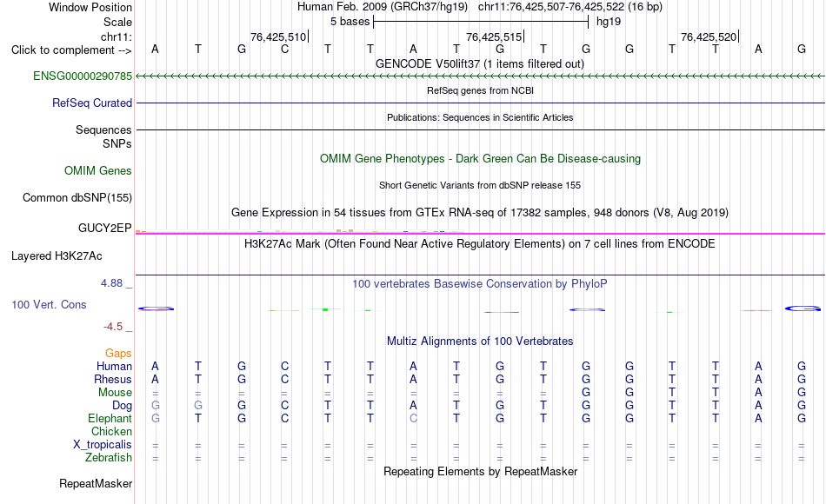Click the Human species row label
The width and height of the screenshot is (826, 504).
(x=114, y=366)
